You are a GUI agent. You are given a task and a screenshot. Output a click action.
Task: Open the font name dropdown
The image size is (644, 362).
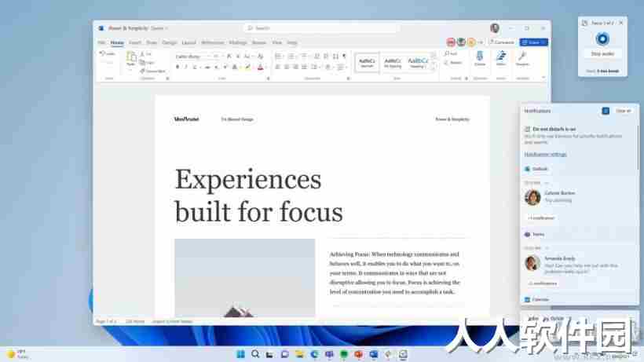pos(208,57)
